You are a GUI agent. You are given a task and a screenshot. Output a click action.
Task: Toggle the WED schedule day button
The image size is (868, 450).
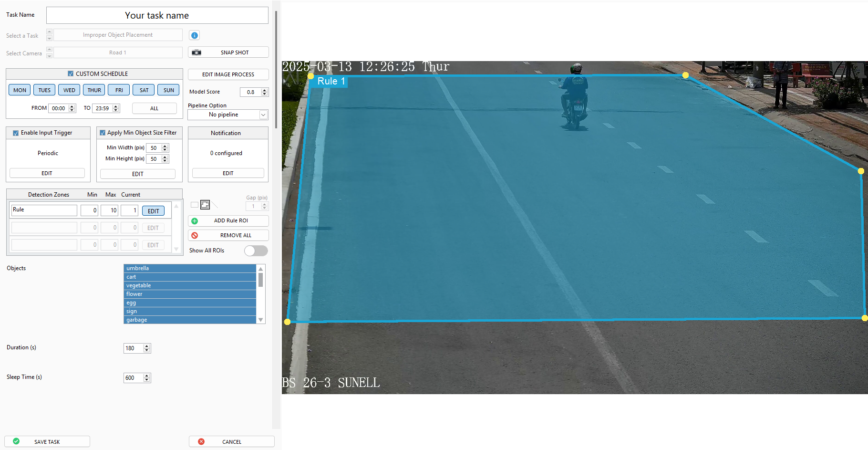point(69,90)
